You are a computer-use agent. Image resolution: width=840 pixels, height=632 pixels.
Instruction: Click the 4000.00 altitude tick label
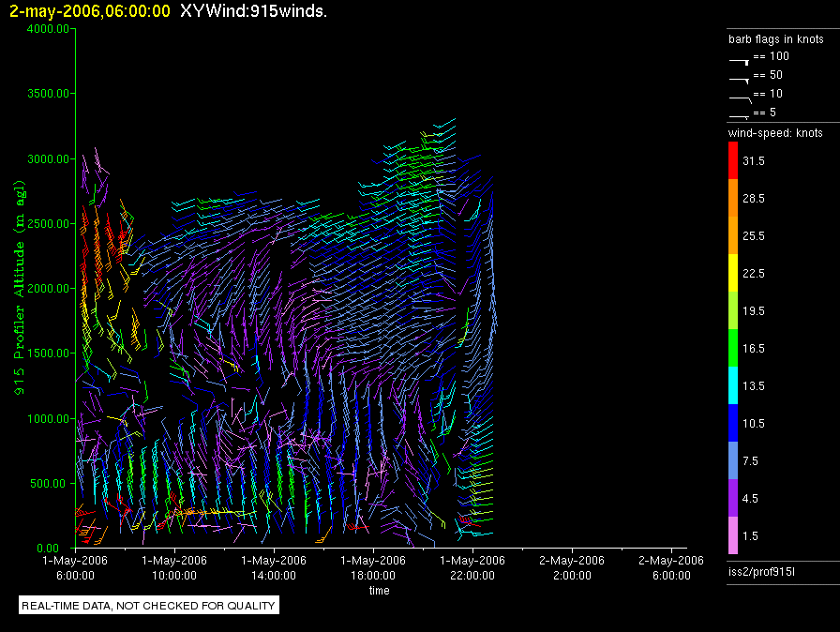pyautogui.click(x=49, y=29)
